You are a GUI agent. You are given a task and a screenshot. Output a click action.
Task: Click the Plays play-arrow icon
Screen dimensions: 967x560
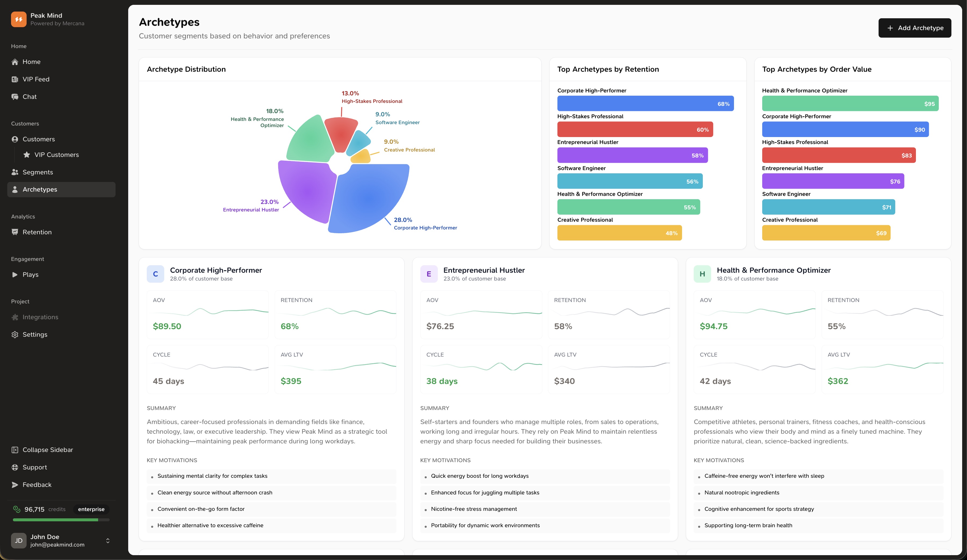pos(15,275)
